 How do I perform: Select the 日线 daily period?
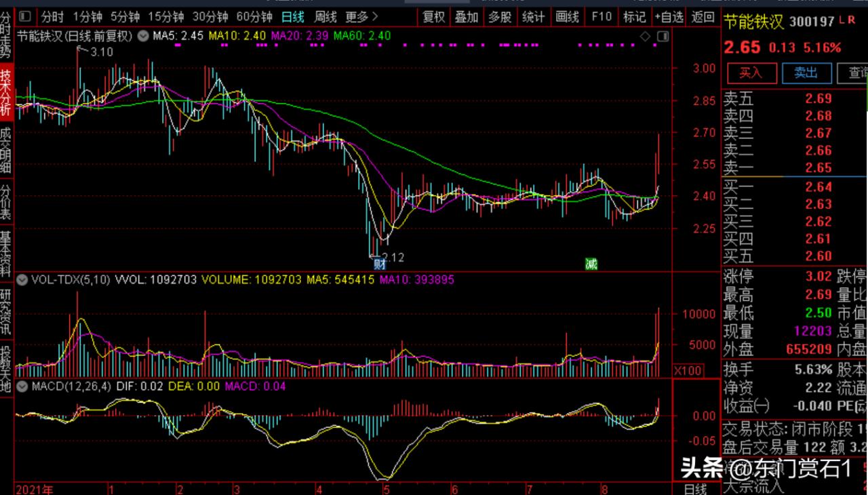coord(293,16)
